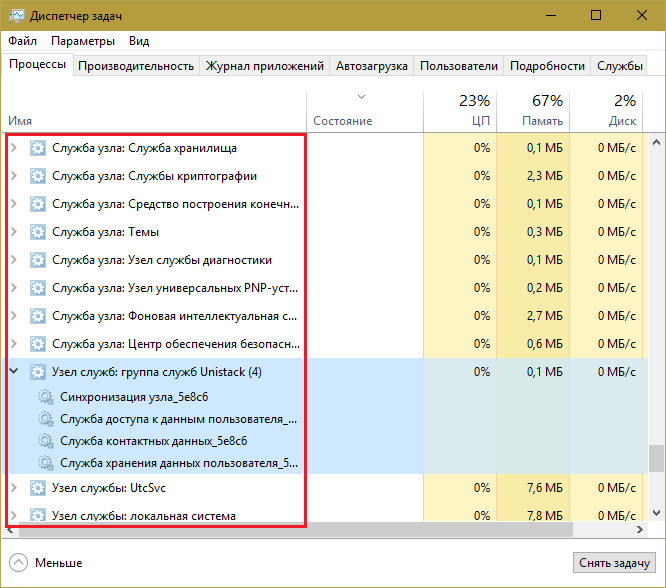666x588 pixels.
Task: Collapse details with the Меньше arrow icon
Action: 18,563
